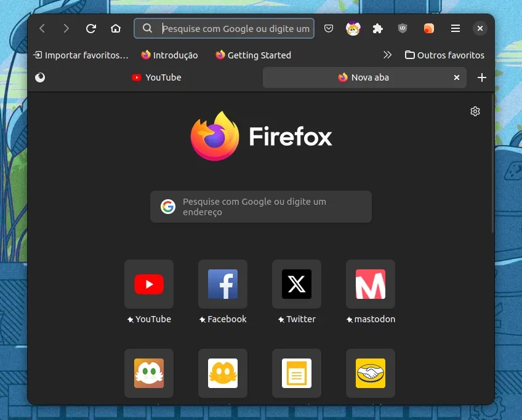The height and width of the screenshot is (420, 522).
Task: Open the Facebook shortcut tile
Action: [x=223, y=284]
